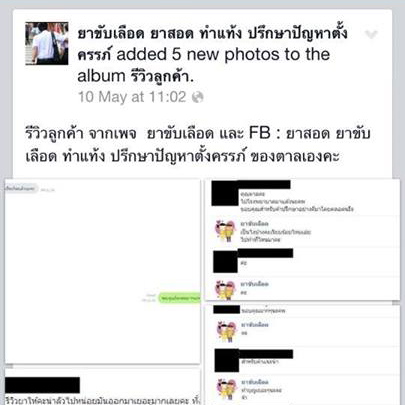The image size is (405, 405).
Task: Click the gray received bubble in left photo
Action: (21, 188)
